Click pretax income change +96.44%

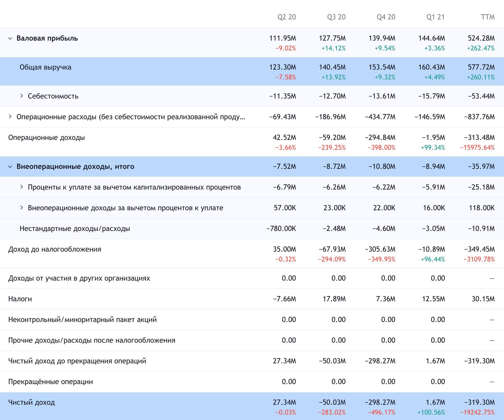pos(433,259)
